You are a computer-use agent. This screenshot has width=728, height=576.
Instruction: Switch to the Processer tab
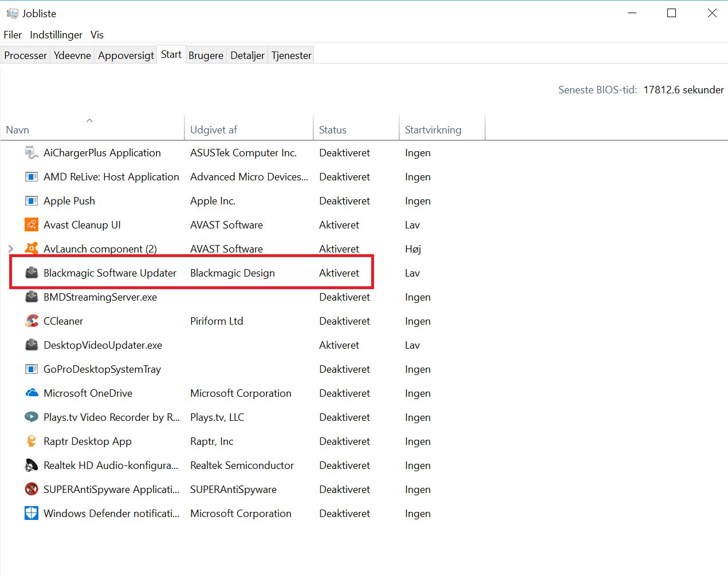(26, 56)
